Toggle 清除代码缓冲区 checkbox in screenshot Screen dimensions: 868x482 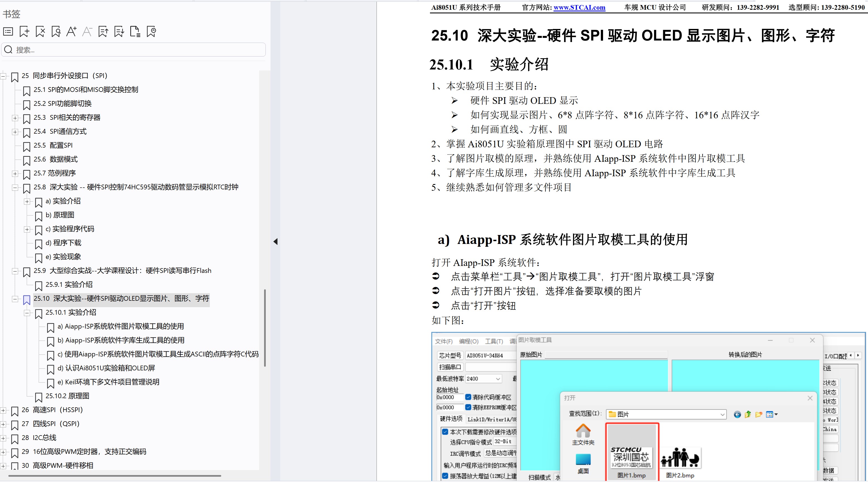pyautogui.click(x=468, y=397)
